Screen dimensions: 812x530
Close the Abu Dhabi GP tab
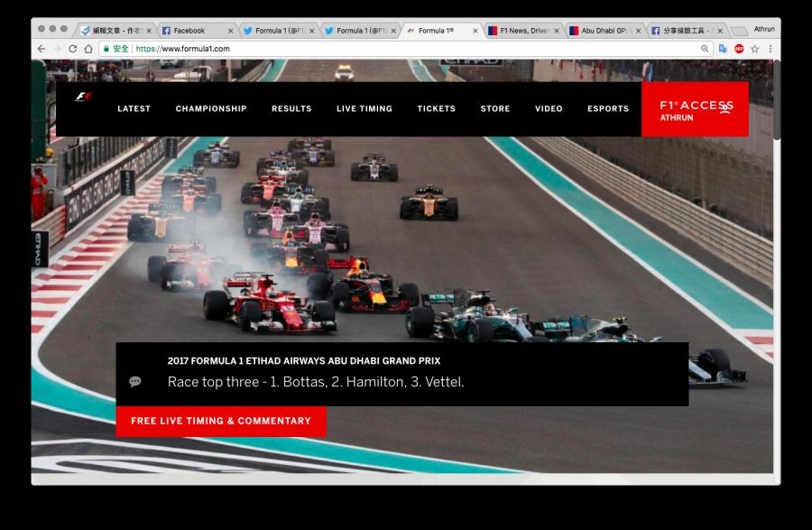click(x=638, y=31)
